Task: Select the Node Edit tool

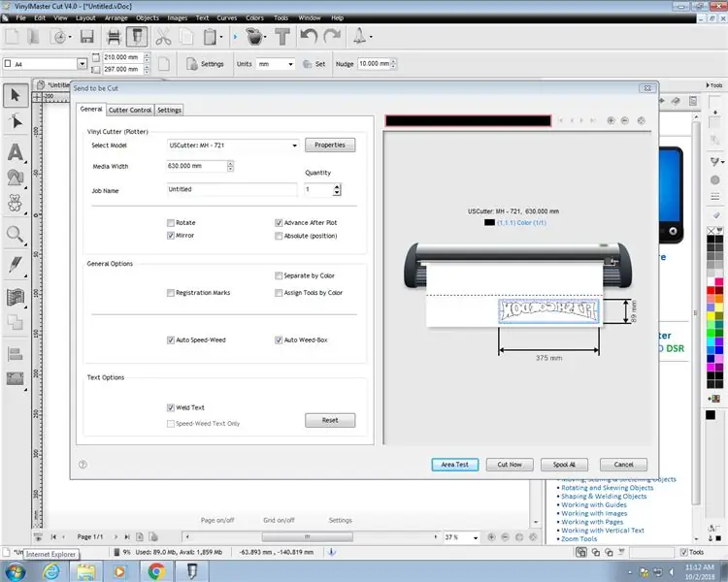Action: coord(16,121)
